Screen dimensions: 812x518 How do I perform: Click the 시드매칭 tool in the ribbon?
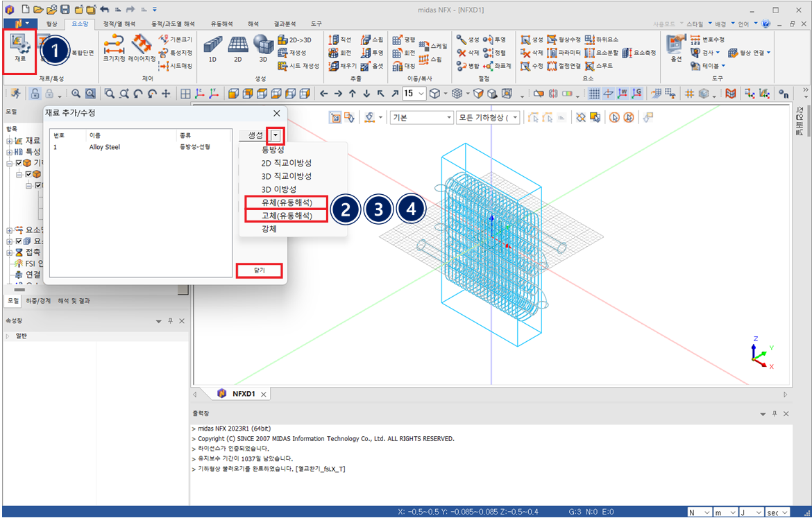click(176, 67)
